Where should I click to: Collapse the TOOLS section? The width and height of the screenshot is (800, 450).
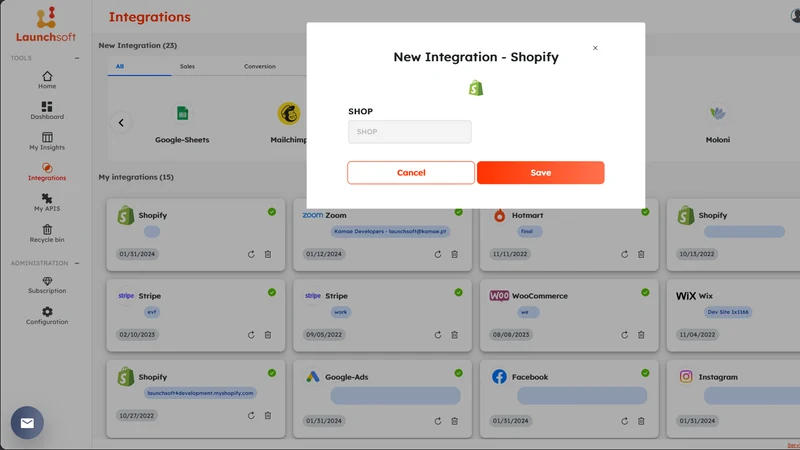[x=77, y=58]
